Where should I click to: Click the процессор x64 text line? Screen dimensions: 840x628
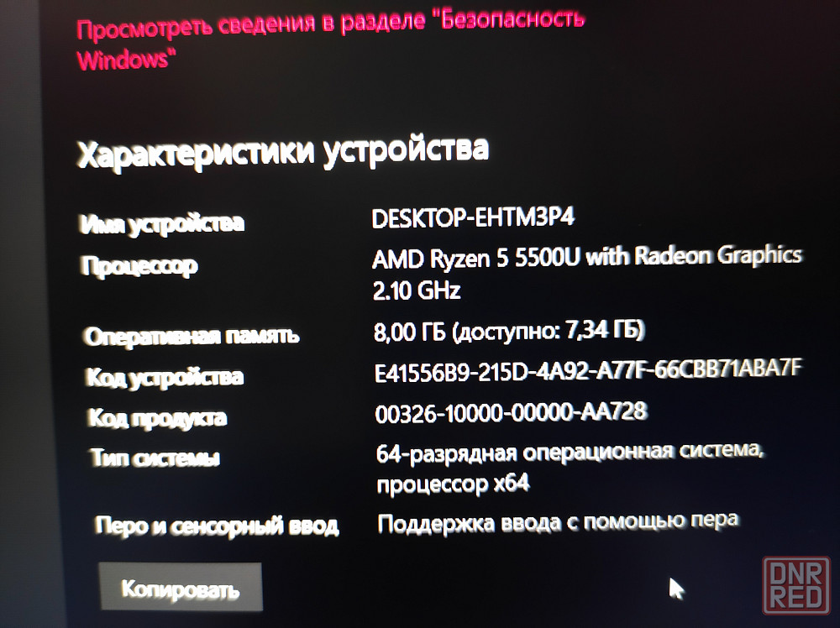pyautogui.click(x=454, y=484)
